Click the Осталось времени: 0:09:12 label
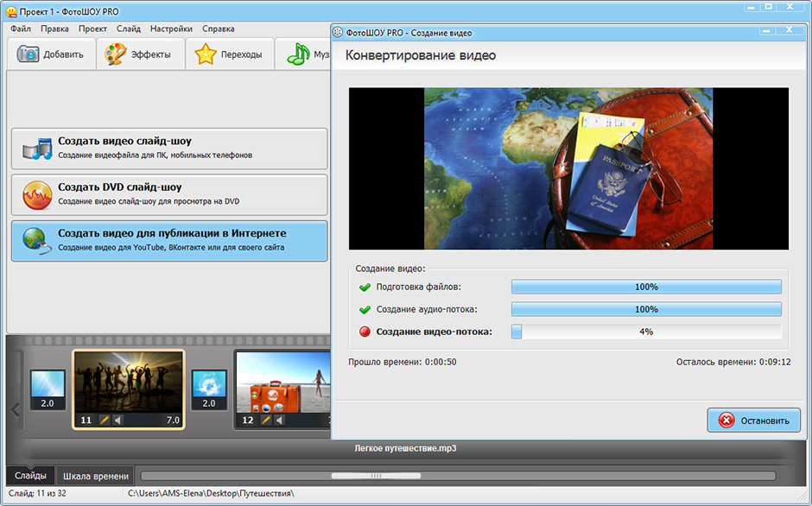This screenshot has width=812, height=506. point(733,362)
